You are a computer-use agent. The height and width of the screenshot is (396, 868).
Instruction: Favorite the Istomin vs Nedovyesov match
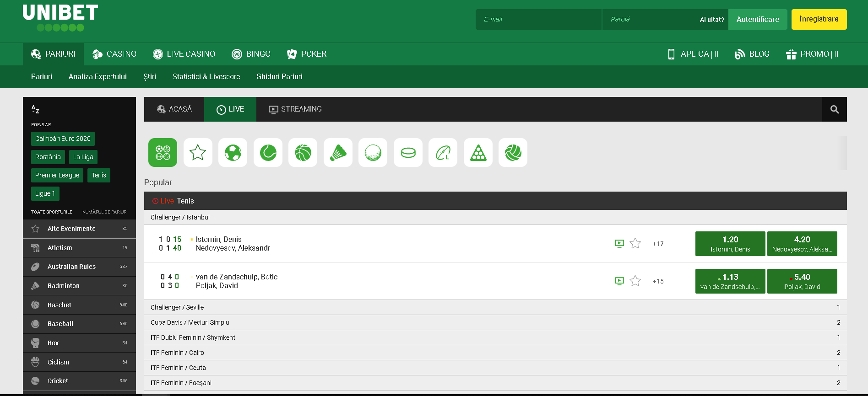coord(635,243)
